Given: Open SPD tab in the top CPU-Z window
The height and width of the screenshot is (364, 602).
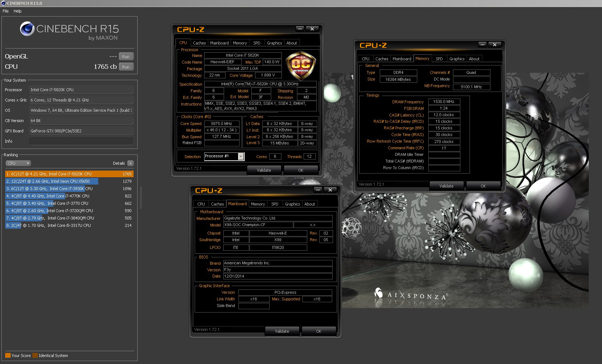Looking at the screenshot, I should (x=257, y=43).
